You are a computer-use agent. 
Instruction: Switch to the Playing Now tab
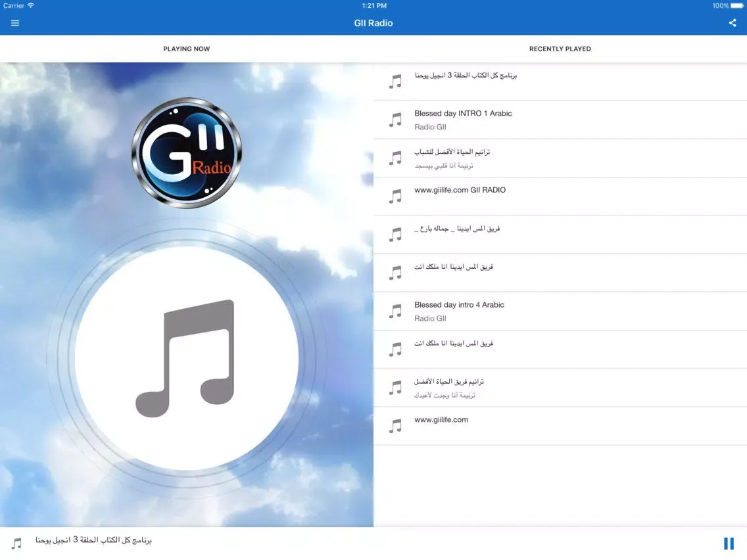[x=186, y=49]
